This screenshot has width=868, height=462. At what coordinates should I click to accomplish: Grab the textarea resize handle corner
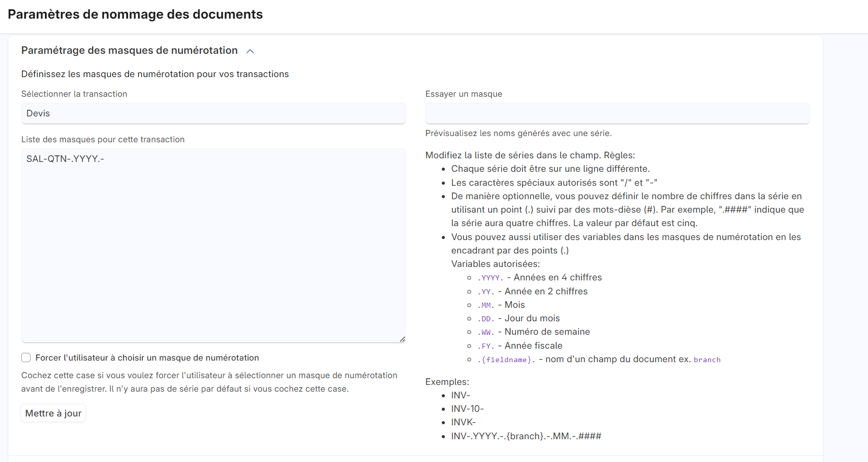[402, 339]
